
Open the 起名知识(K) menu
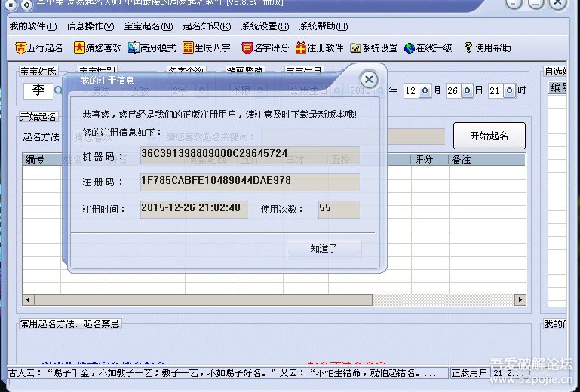pyautogui.click(x=207, y=26)
